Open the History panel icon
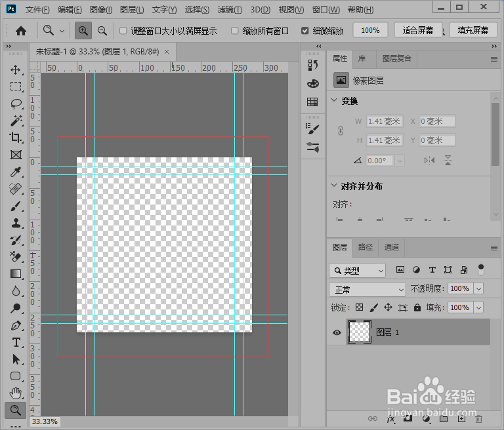504x430 pixels. pyautogui.click(x=313, y=65)
